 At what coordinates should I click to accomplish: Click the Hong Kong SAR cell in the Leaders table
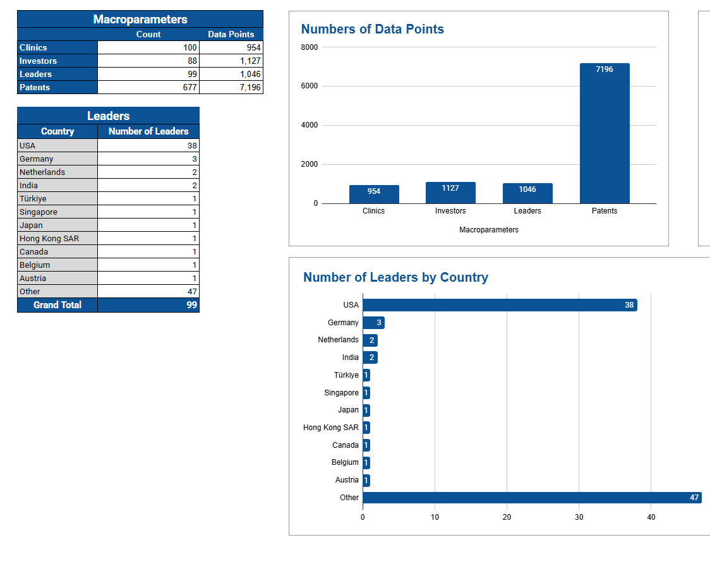tap(57, 238)
